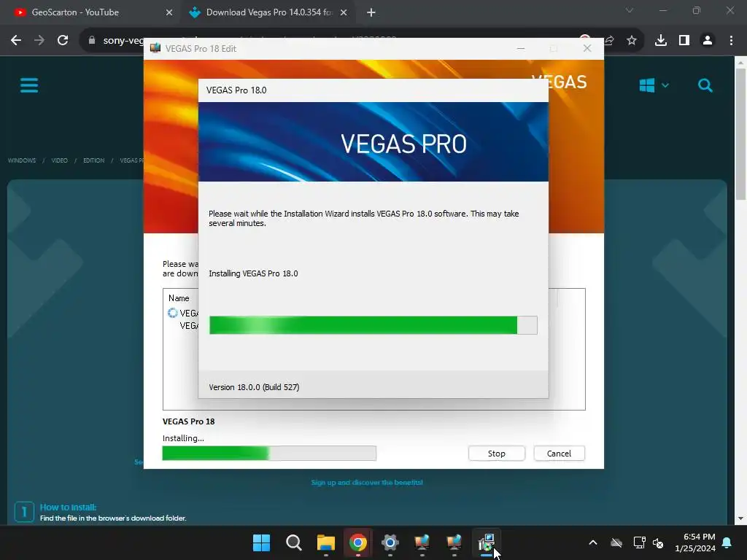The image size is (747, 560).
Task: Bookmark this page with the star icon
Action: 631,41
